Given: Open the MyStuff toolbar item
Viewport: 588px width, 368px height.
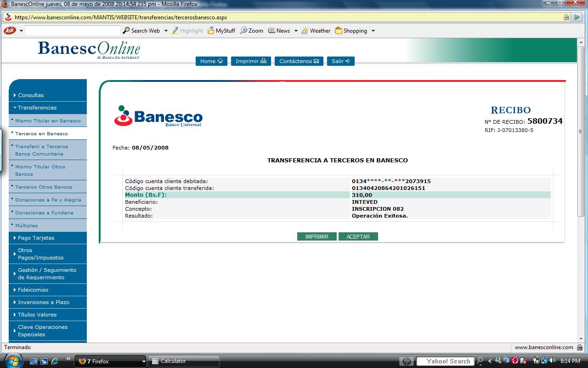Looking at the screenshot, I should 221,31.
